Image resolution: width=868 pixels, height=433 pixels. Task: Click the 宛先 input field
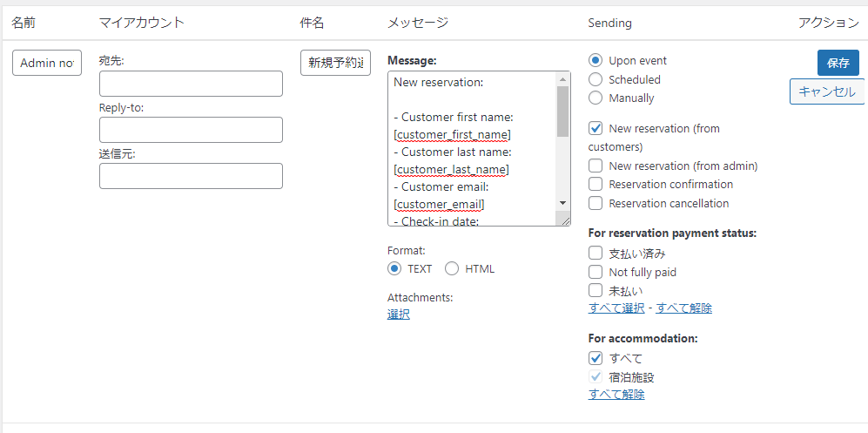(191, 84)
